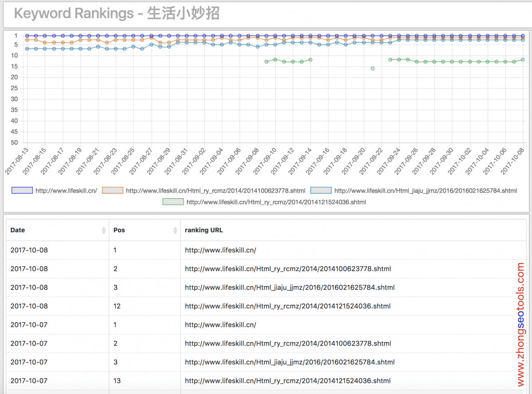Viewport: 532px width, 394px height.
Task: Click the isolated green point at position 16
Action: pos(372,68)
